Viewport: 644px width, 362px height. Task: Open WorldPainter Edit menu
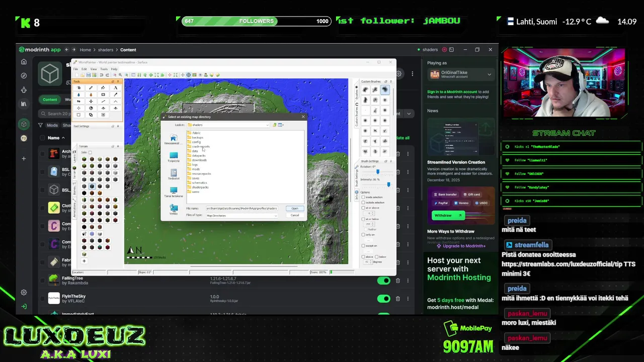pyautogui.click(x=84, y=69)
